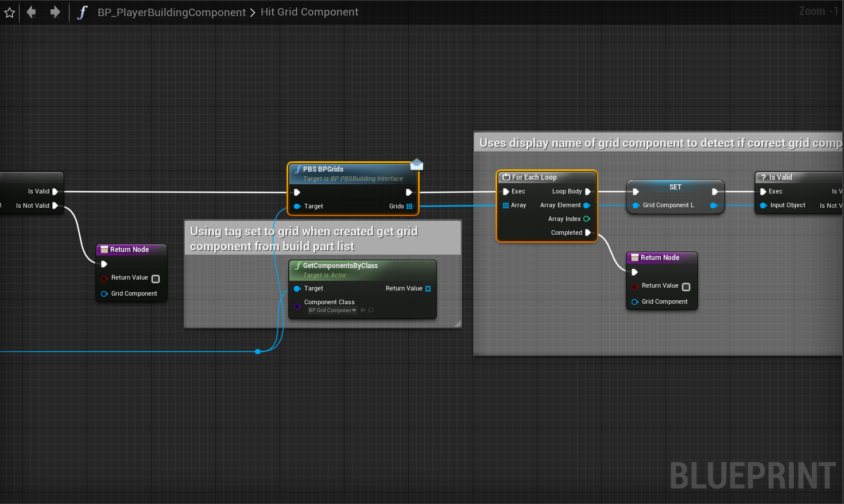Click the envelope message icon on PBS BPGrids
This screenshot has height=504, width=844.
click(417, 165)
